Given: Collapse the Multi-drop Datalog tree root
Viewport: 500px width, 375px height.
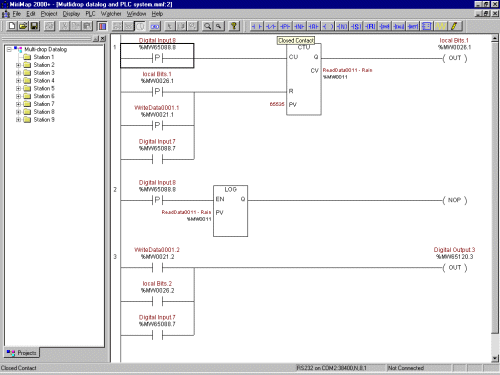Looking at the screenshot, I should point(9,49).
